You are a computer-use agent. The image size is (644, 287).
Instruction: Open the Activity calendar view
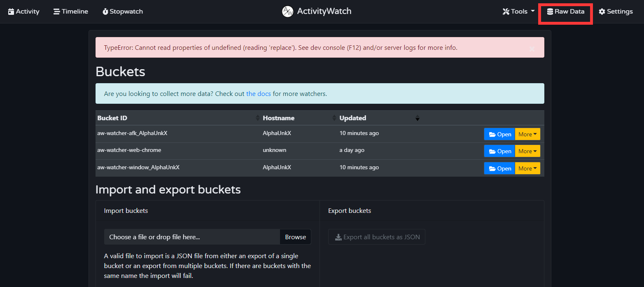click(x=24, y=12)
